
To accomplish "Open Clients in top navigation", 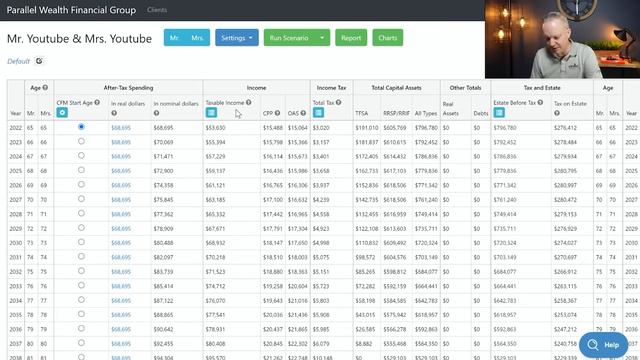I will tap(157, 10).
